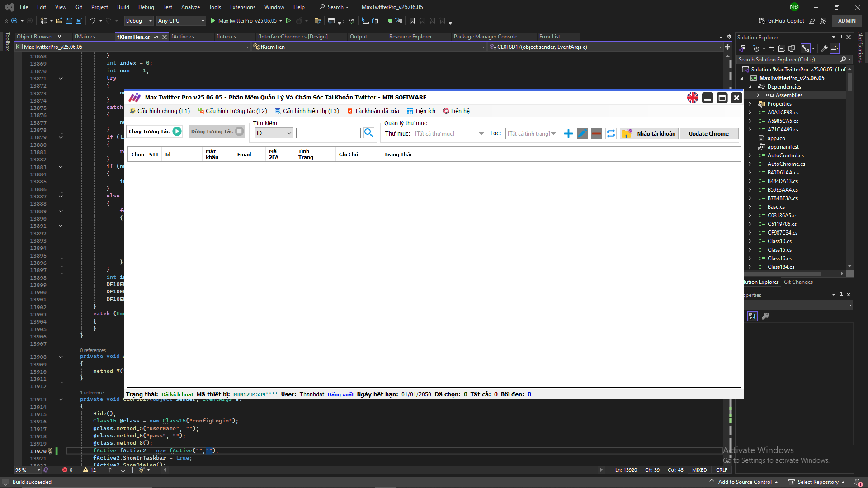Viewport: 868px width, 488px height.
Task: Click the magnifier search icon in Tìm kiếm
Action: 369,133
